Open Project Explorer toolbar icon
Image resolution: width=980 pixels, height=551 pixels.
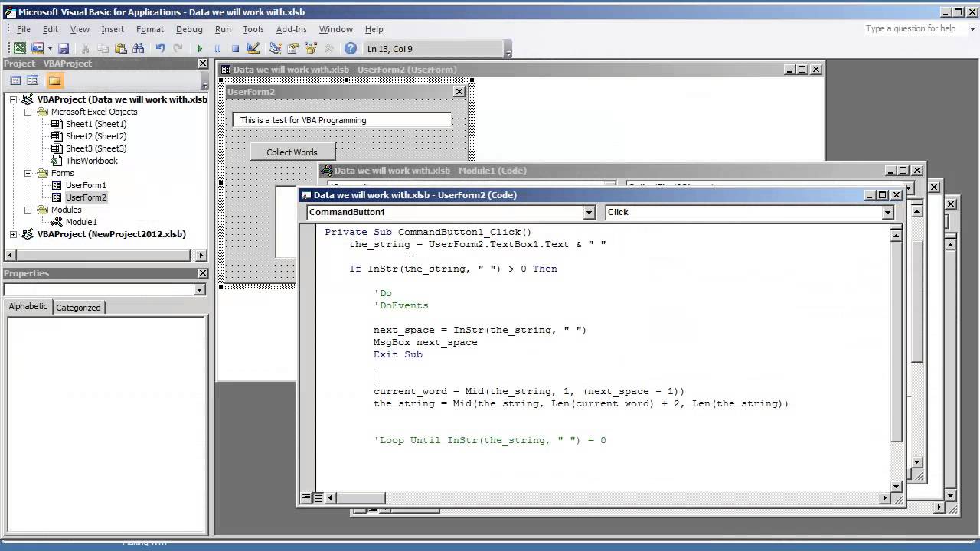(x=276, y=48)
